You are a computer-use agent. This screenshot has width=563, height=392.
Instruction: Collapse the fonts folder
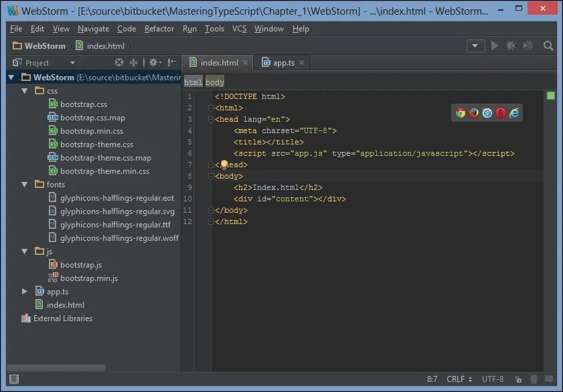(x=24, y=185)
